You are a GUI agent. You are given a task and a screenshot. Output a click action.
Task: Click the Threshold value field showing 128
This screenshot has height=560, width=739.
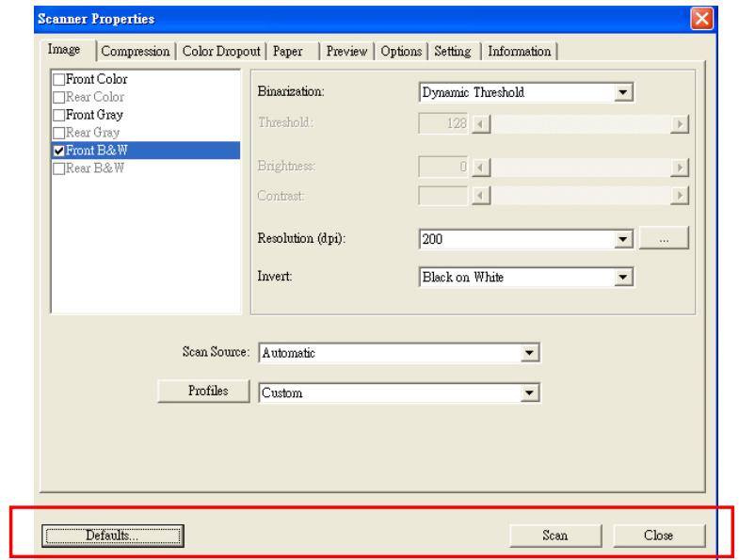pos(443,123)
